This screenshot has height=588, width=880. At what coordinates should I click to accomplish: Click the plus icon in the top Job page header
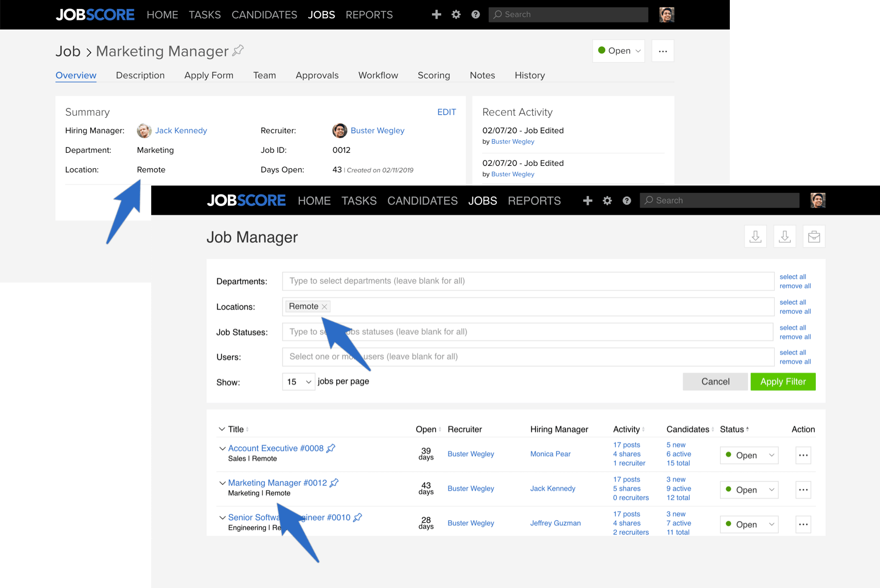click(436, 15)
